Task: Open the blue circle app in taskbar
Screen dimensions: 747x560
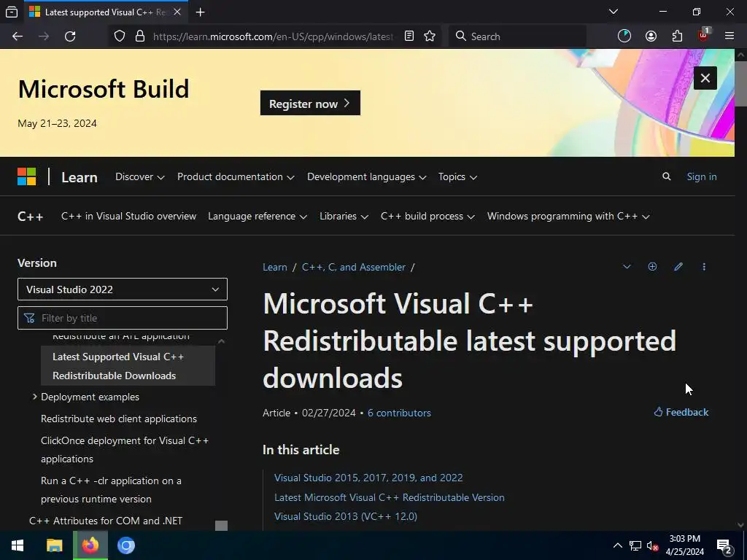Action: 125,545
